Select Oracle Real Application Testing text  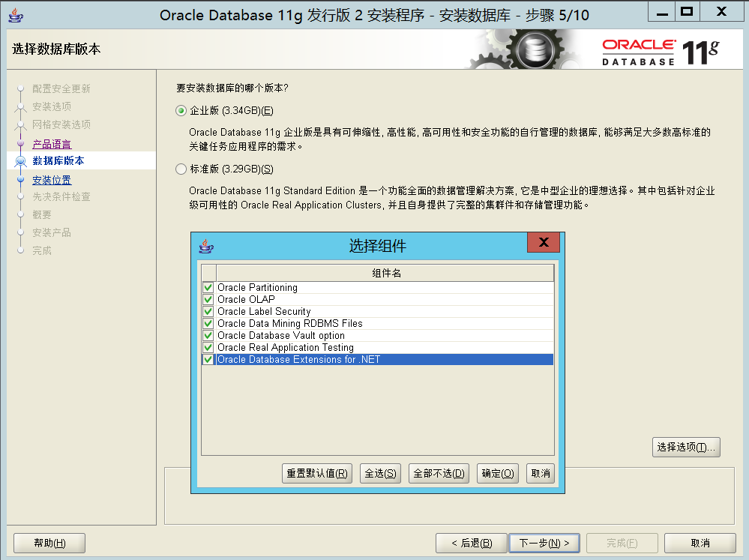pyautogui.click(x=286, y=347)
